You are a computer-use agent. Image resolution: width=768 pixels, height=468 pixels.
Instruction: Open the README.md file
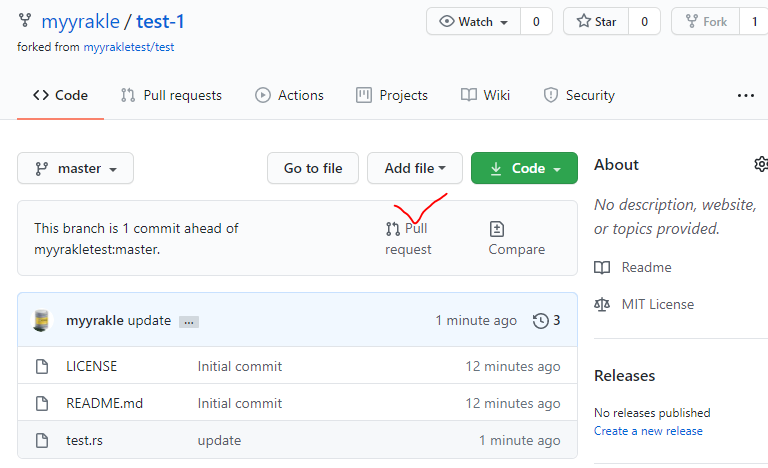(104, 403)
